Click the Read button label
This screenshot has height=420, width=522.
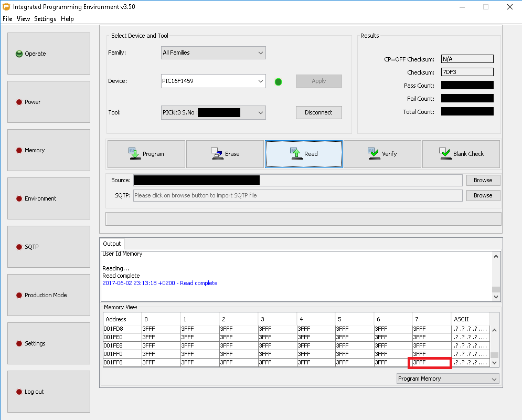coord(311,154)
